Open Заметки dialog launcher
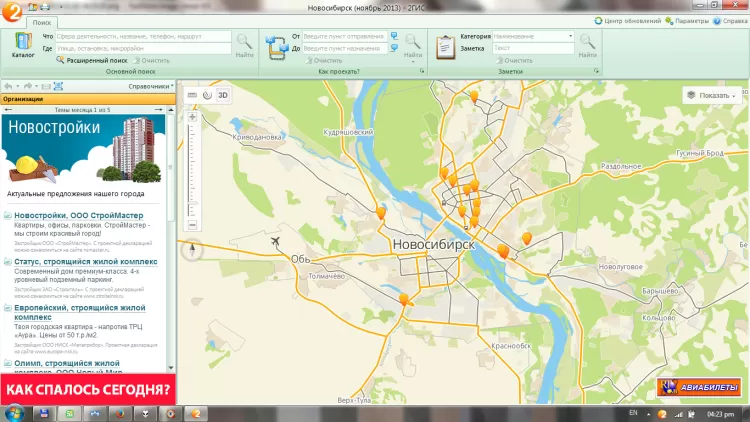750x422 pixels. coord(596,71)
